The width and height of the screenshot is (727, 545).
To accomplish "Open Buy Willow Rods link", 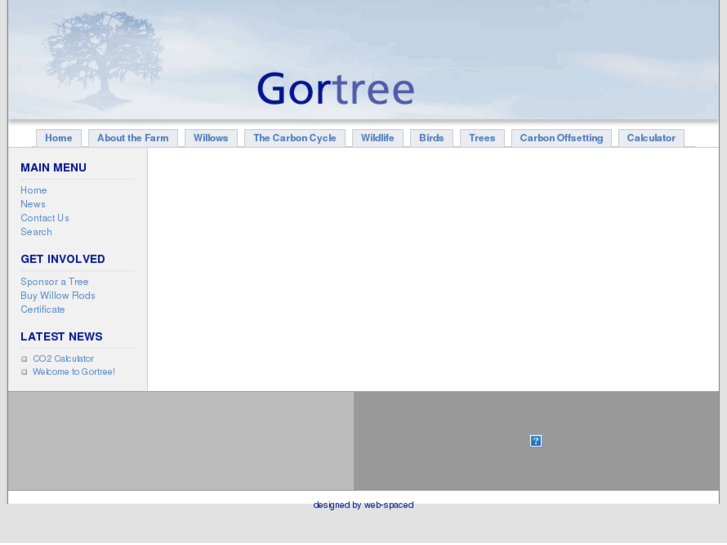I will tap(57, 295).
